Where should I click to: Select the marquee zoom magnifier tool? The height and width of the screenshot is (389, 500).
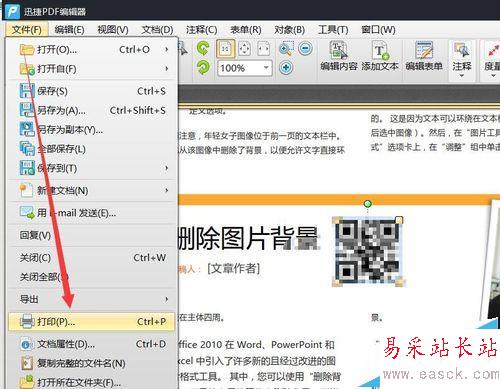286,49
